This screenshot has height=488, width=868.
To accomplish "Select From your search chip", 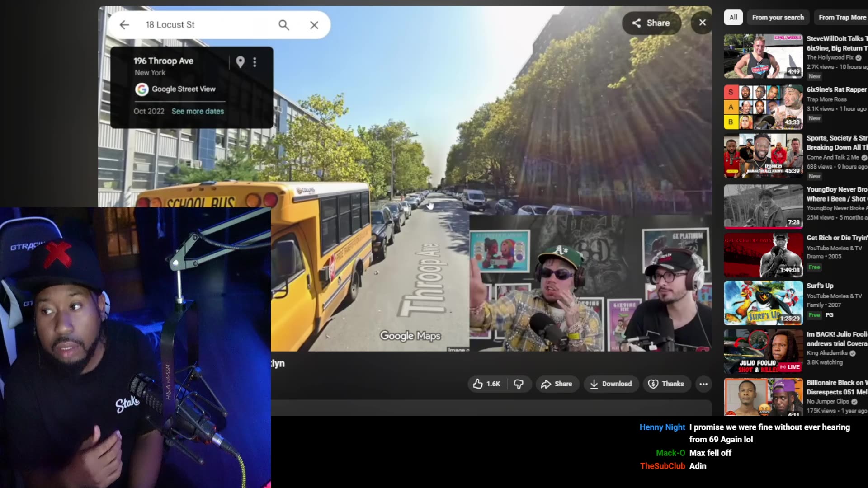I will (778, 17).
